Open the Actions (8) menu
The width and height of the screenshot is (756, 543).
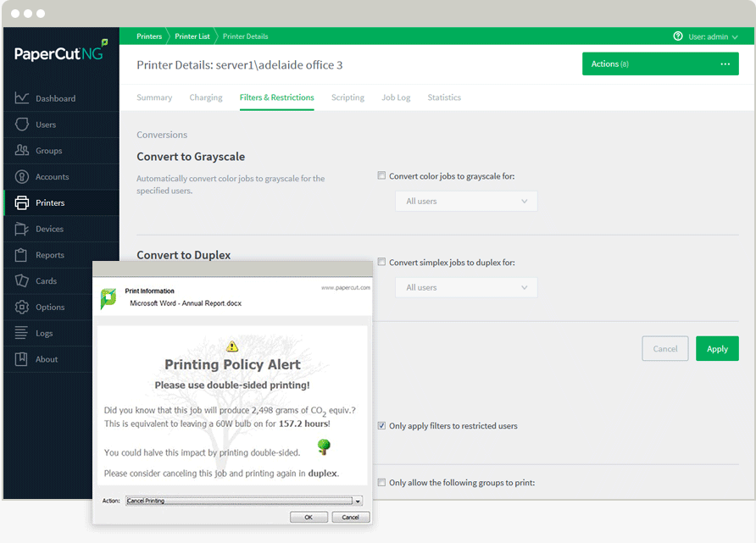tap(660, 64)
